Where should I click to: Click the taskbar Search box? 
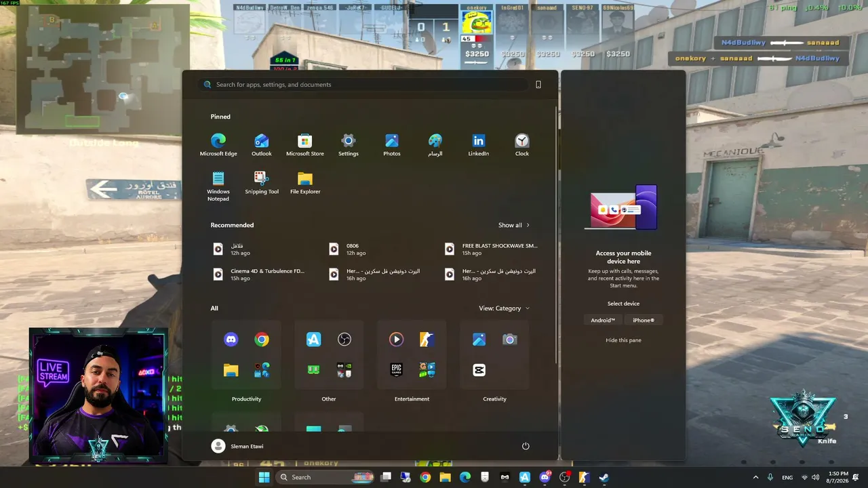(x=324, y=477)
